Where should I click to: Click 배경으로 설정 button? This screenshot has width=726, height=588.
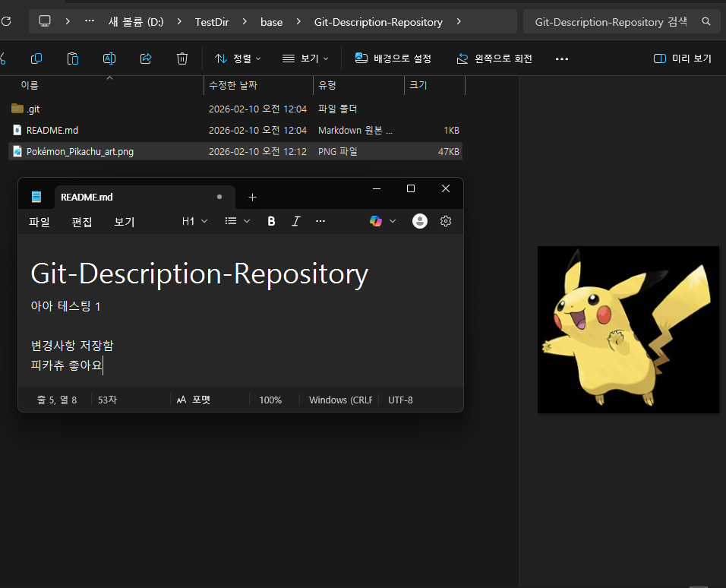[393, 58]
